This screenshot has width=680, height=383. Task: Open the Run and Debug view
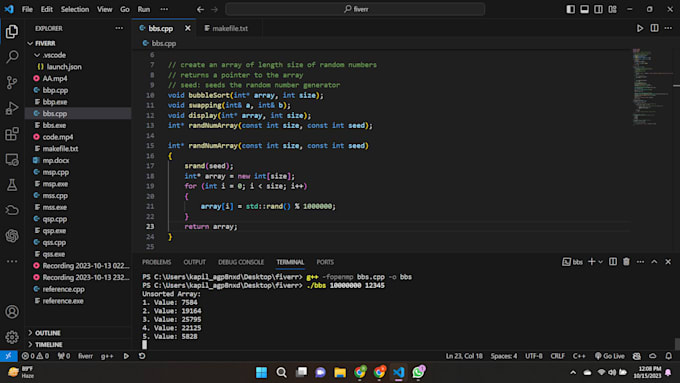(x=12, y=108)
